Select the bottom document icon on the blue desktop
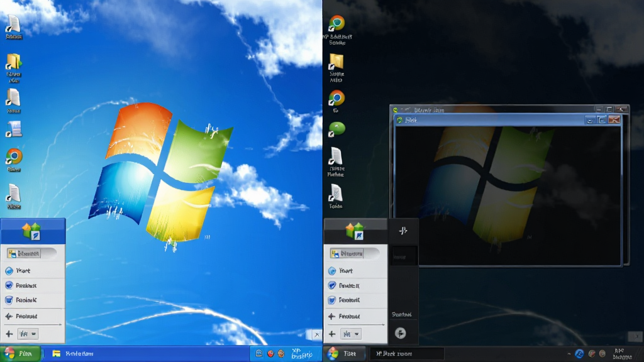 [x=14, y=194]
